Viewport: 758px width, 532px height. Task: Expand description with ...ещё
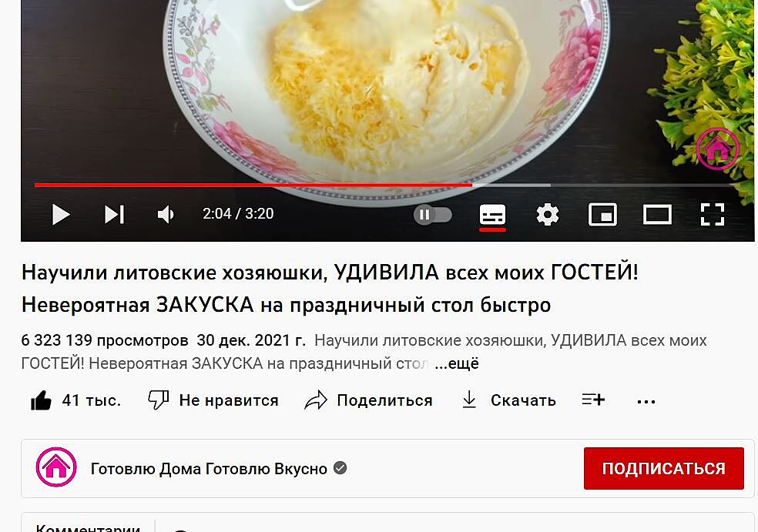[x=456, y=363]
